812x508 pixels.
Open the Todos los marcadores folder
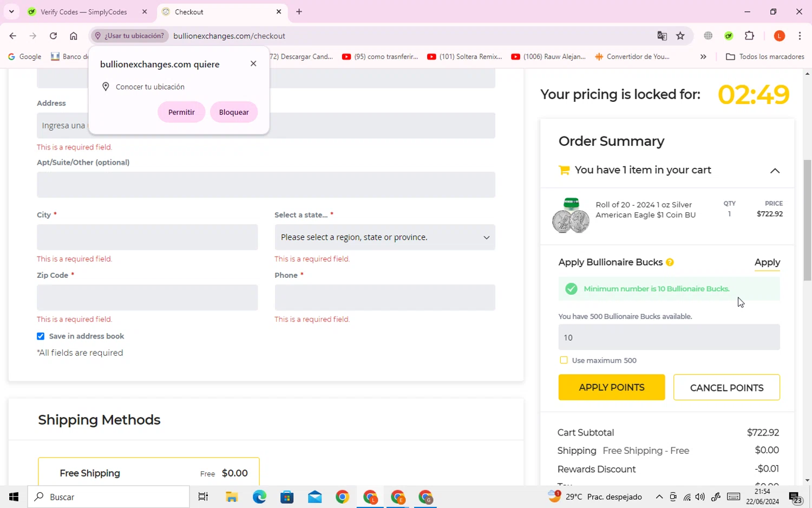(765, 56)
